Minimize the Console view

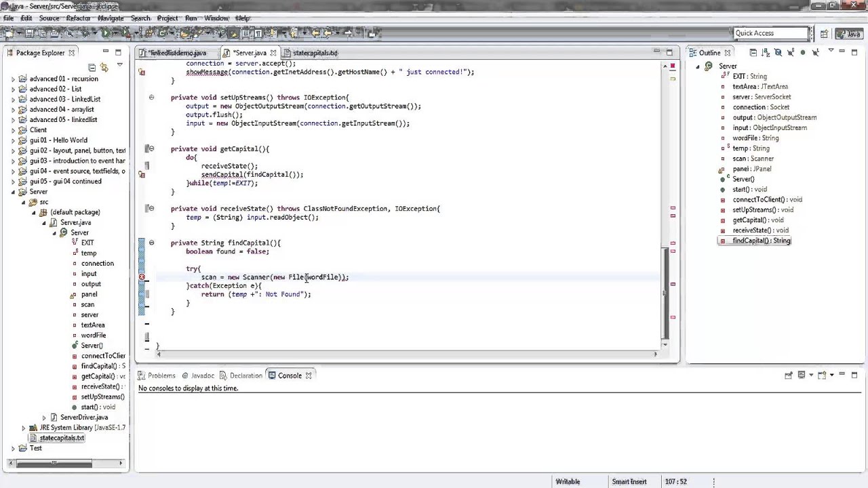[x=842, y=374]
